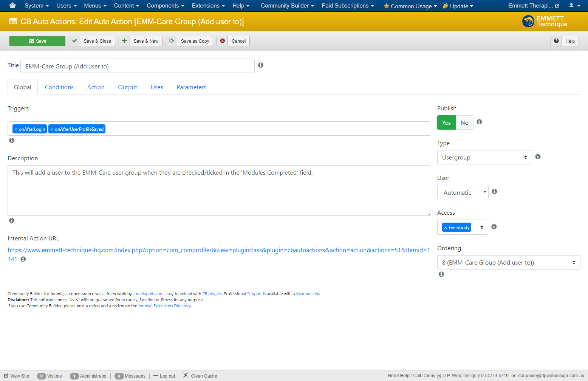Screen dimensions: 588x381
Task: Switch to the Action tab
Action: pos(96,87)
